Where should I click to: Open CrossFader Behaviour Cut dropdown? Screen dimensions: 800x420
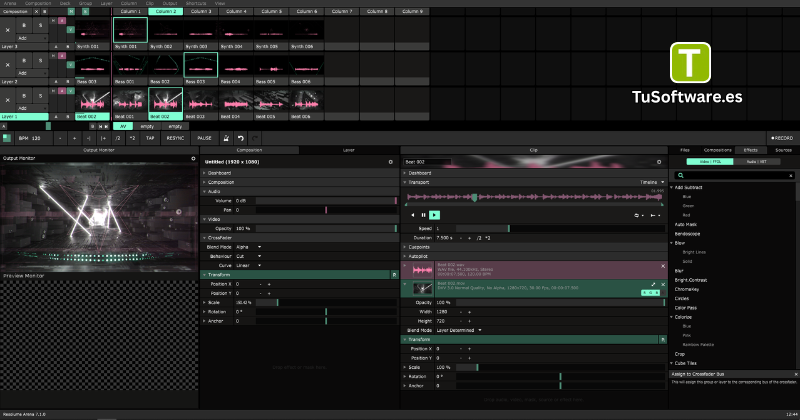coord(248,256)
